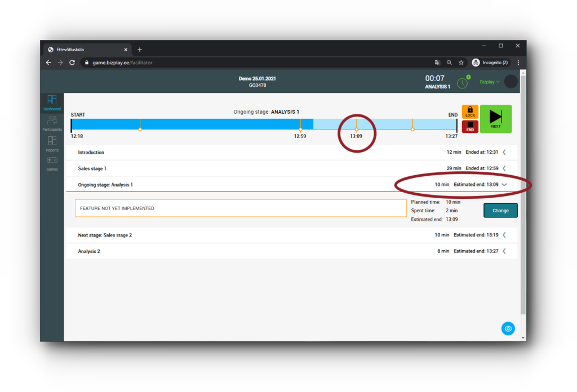Screen dimensions: 577x392
Task: Open the Games sidebar icon
Action: coord(52,163)
